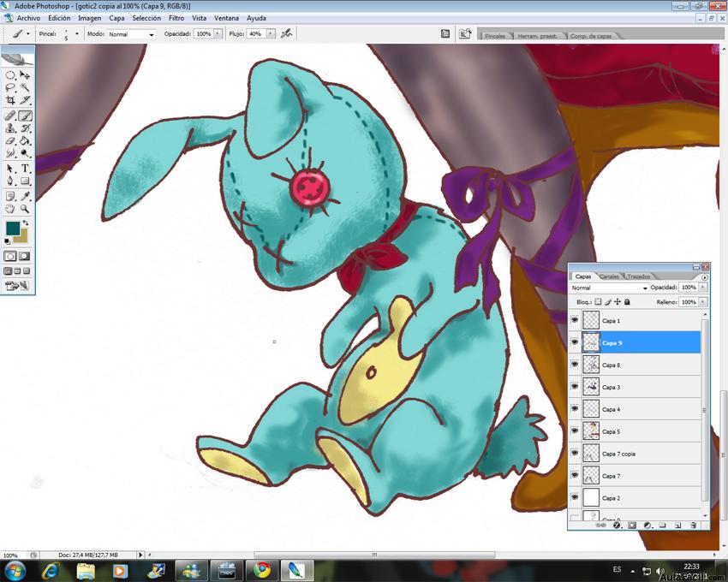
Task: Select the Zoom tool
Action: [x=25, y=209]
